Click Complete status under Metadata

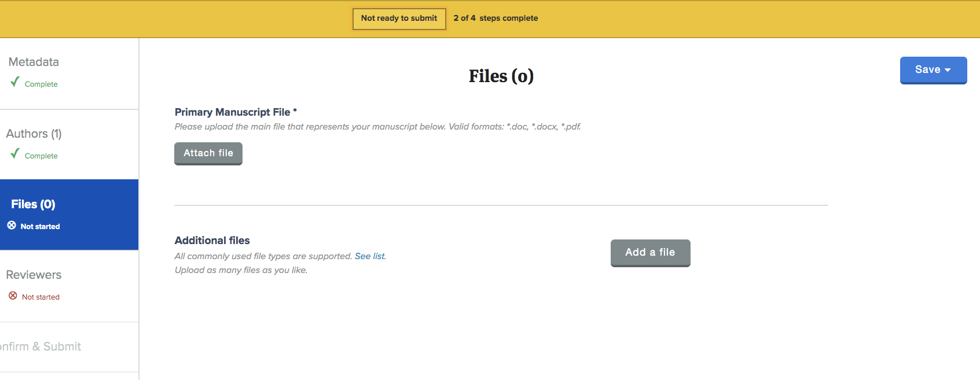pyautogui.click(x=41, y=84)
